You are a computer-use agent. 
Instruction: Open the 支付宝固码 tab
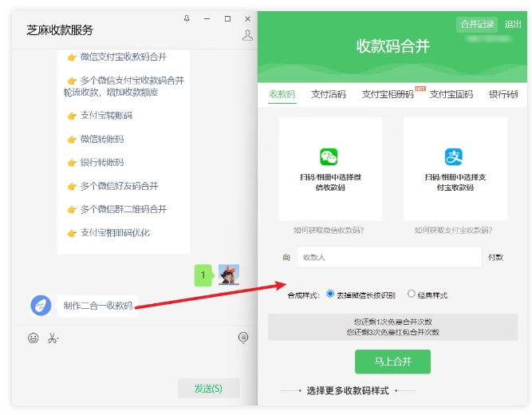451,94
